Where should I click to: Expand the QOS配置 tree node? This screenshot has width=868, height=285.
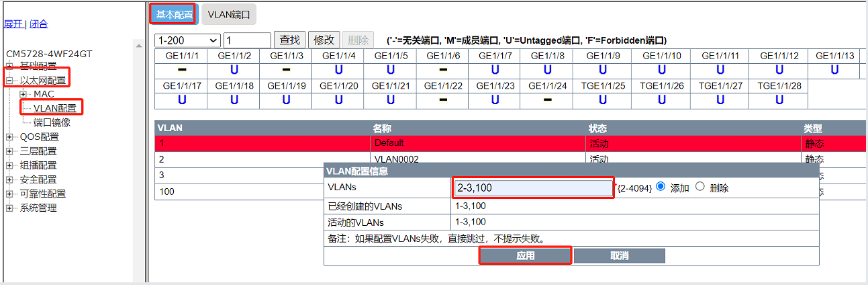10,137
